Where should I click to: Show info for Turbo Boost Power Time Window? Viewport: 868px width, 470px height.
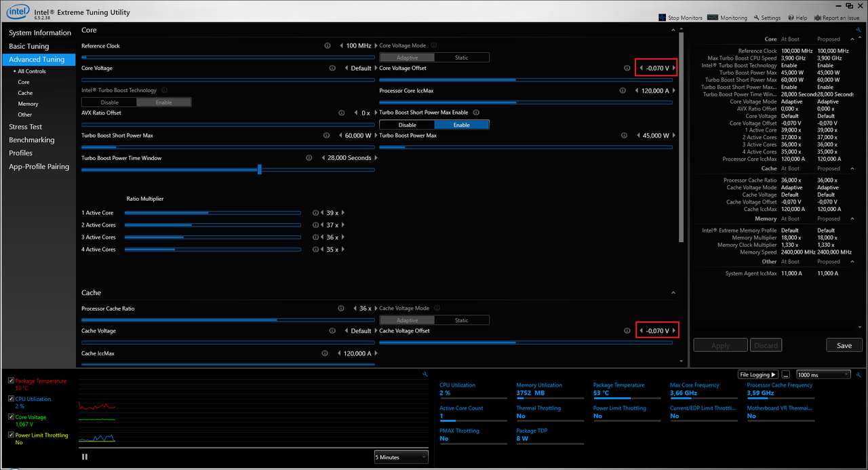[x=309, y=158]
